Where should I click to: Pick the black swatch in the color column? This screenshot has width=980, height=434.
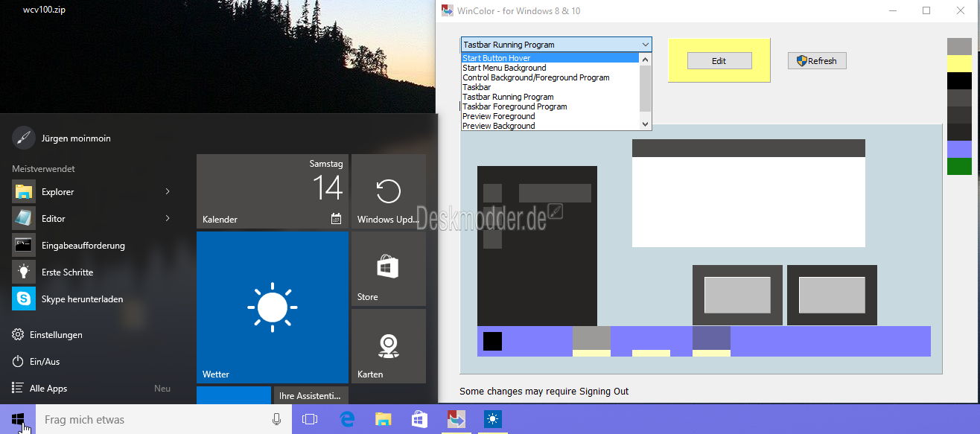(x=959, y=81)
